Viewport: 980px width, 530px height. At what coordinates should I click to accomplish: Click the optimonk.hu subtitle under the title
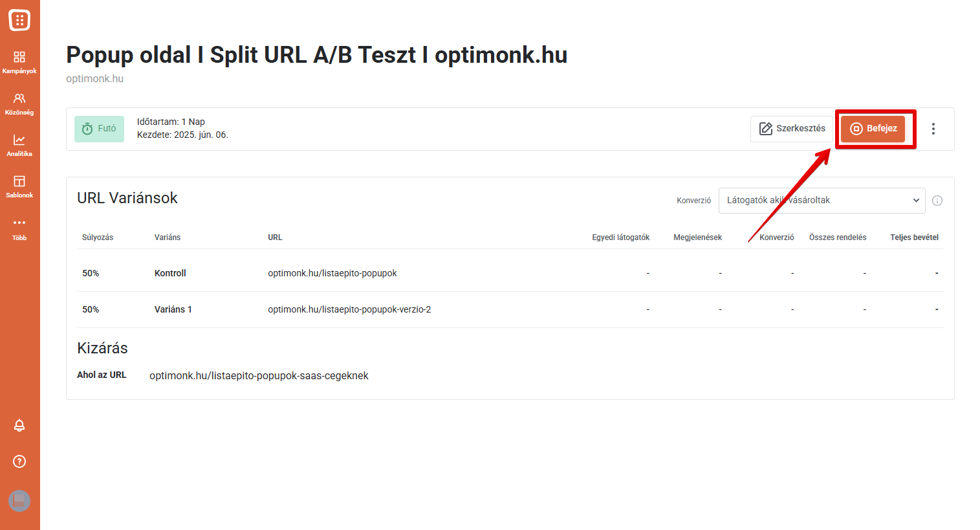[94, 78]
